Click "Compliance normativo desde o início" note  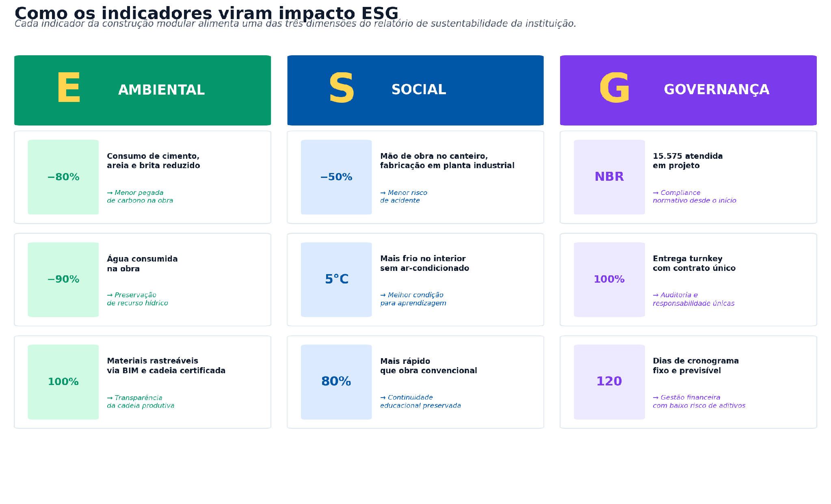click(x=695, y=197)
